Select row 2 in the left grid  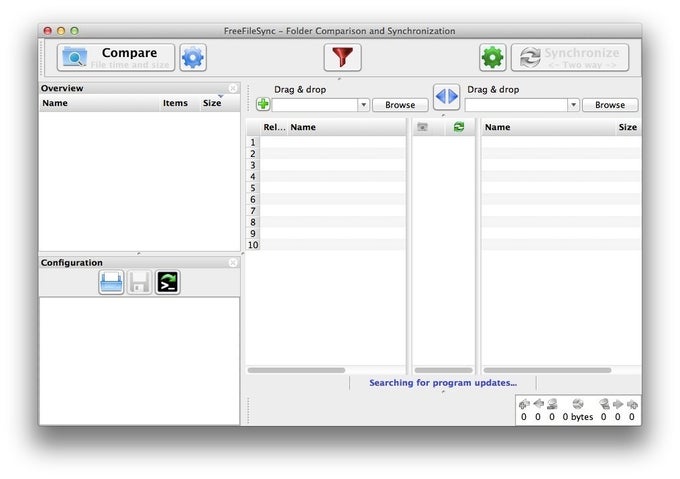pos(326,154)
